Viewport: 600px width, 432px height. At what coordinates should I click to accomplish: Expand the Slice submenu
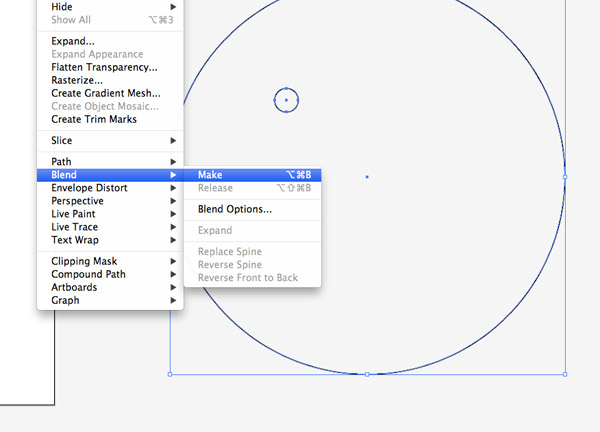pyautogui.click(x=62, y=141)
